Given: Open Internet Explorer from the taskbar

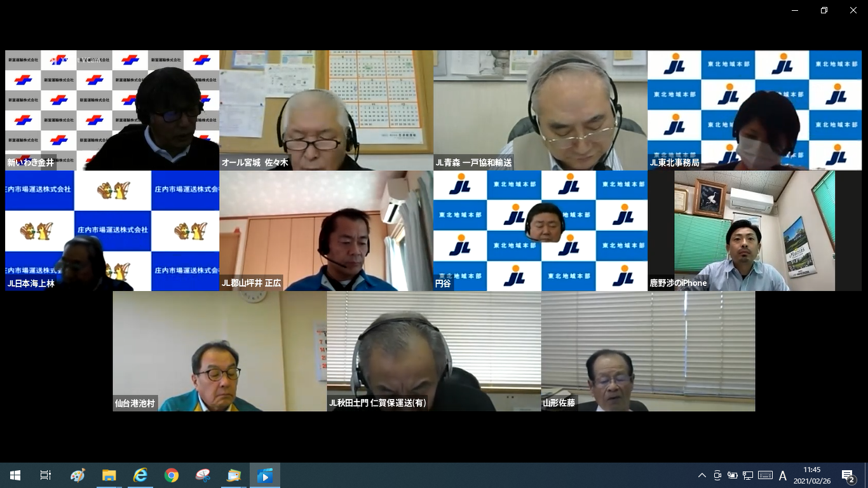Looking at the screenshot, I should coord(140,475).
